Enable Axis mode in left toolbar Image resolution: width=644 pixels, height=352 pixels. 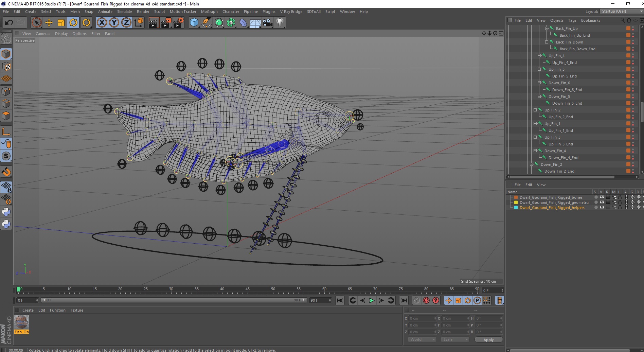[6, 131]
